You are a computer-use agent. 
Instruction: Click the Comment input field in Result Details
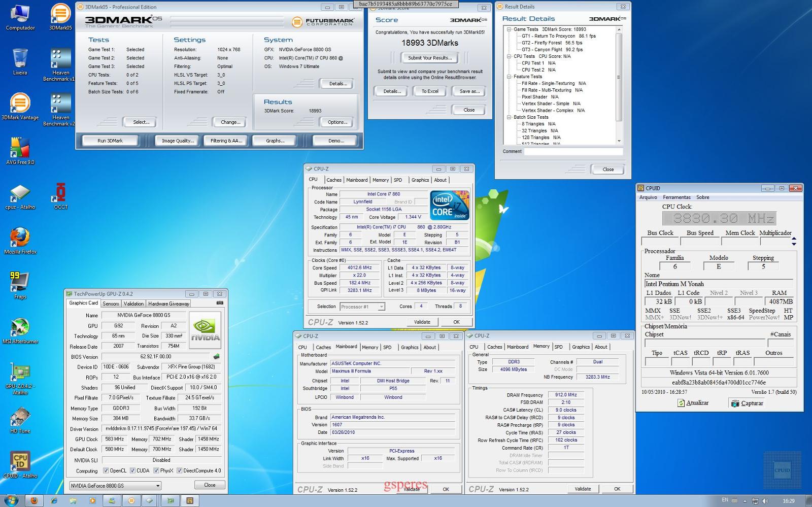coord(573,151)
